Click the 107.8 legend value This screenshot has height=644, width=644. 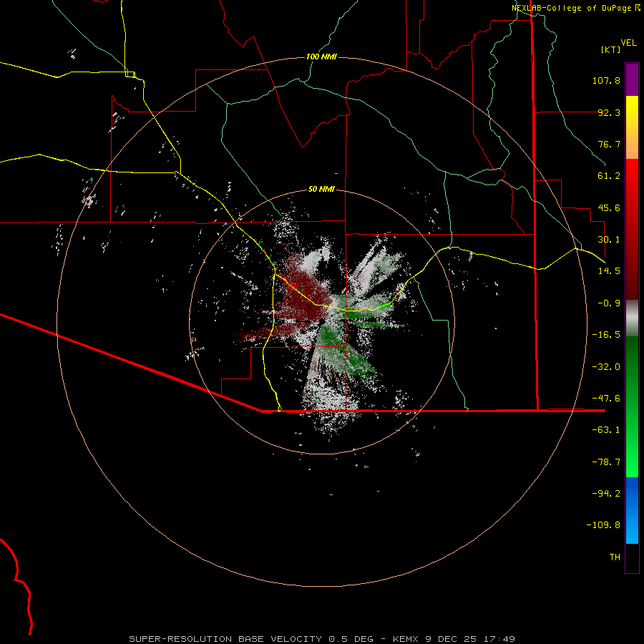606,80
